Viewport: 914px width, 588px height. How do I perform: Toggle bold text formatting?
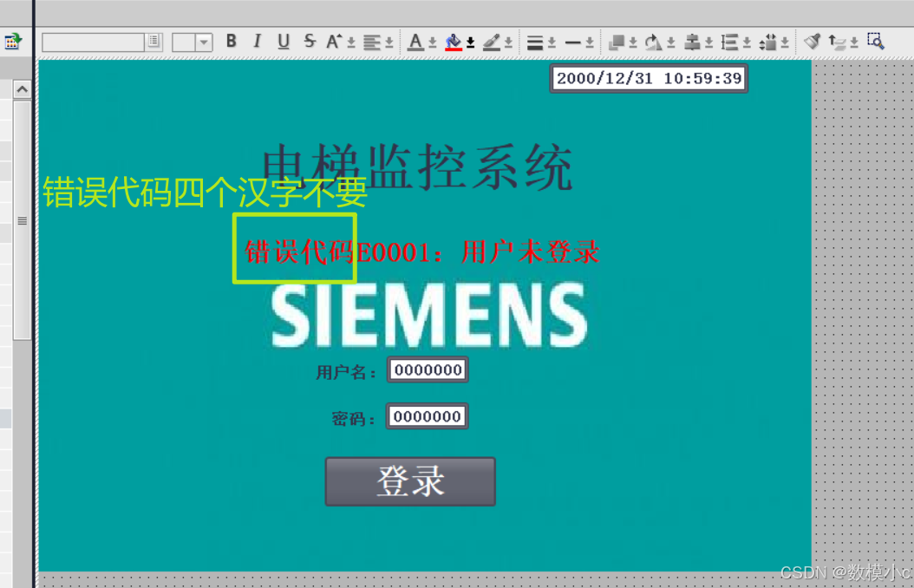pos(232,42)
